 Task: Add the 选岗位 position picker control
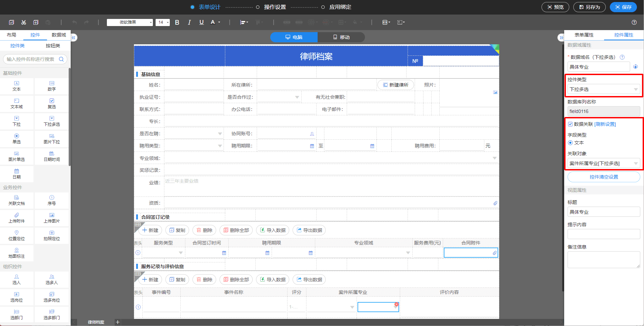coord(17,297)
